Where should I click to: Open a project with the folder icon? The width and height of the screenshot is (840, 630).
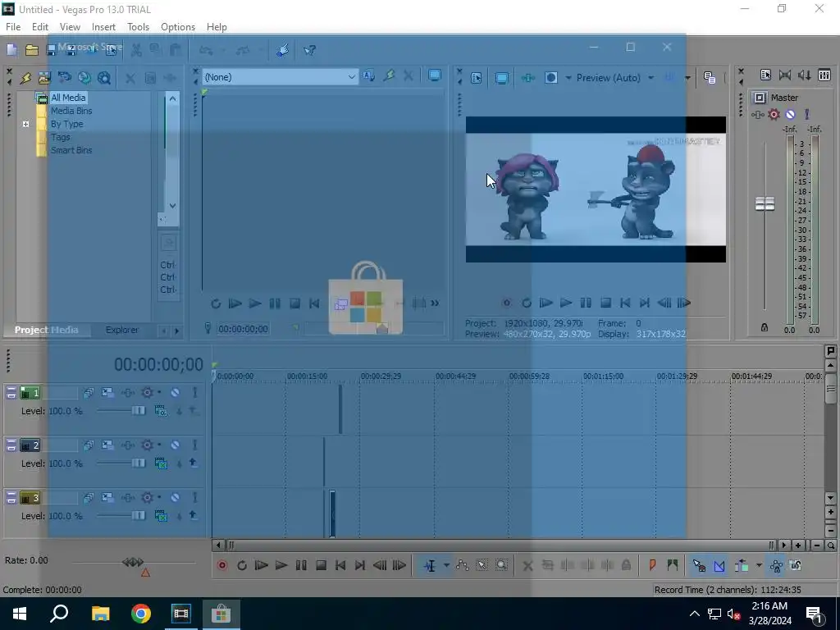click(x=32, y=50)
